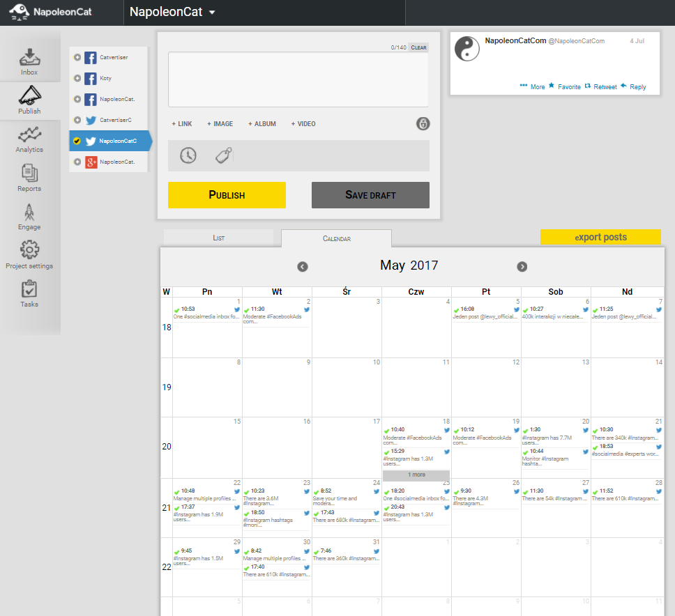Click the yellow Publish button

click(x=227, y=195)
